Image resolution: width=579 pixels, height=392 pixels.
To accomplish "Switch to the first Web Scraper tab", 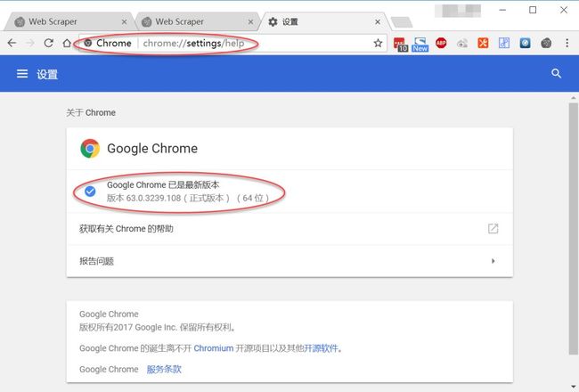I will click(x=69, y=21).
